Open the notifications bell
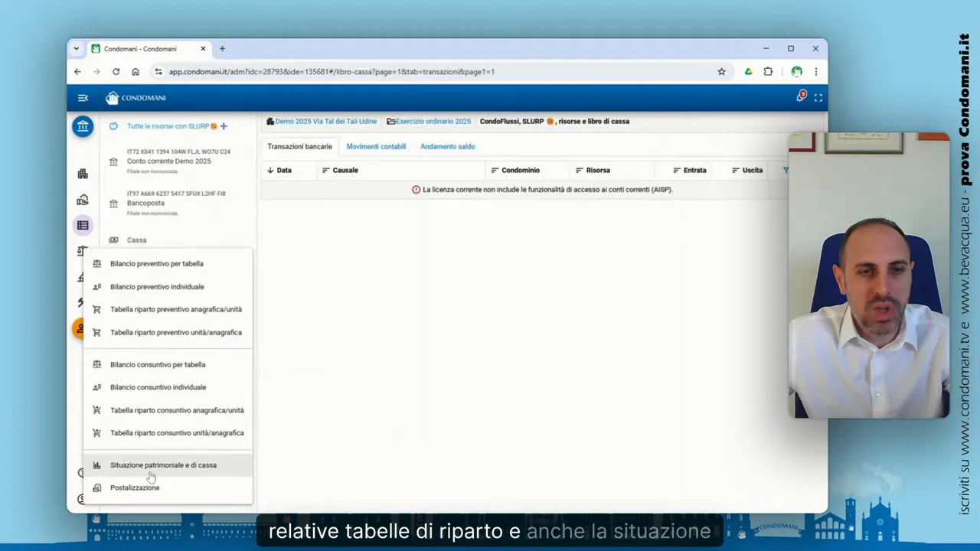Viewport: 980px width, 551px height. click(x=800, y=98)
